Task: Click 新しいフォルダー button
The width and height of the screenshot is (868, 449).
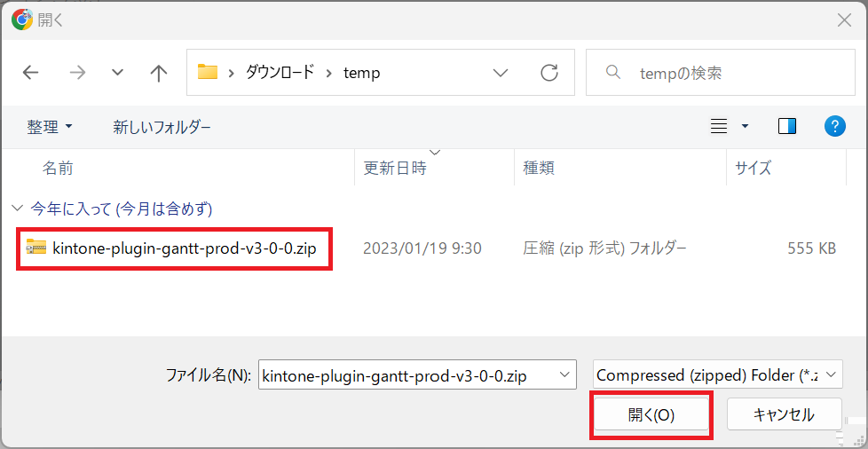Action: (162, 127)
